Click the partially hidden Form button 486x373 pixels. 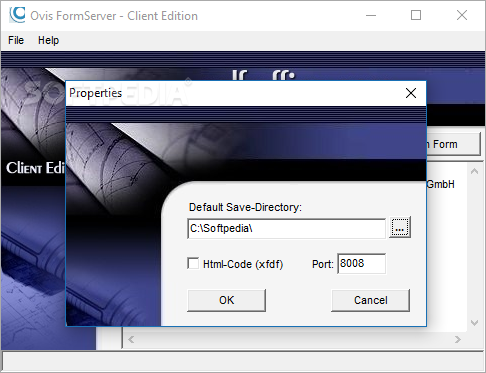pyautogui.click(x=454, y=144)
